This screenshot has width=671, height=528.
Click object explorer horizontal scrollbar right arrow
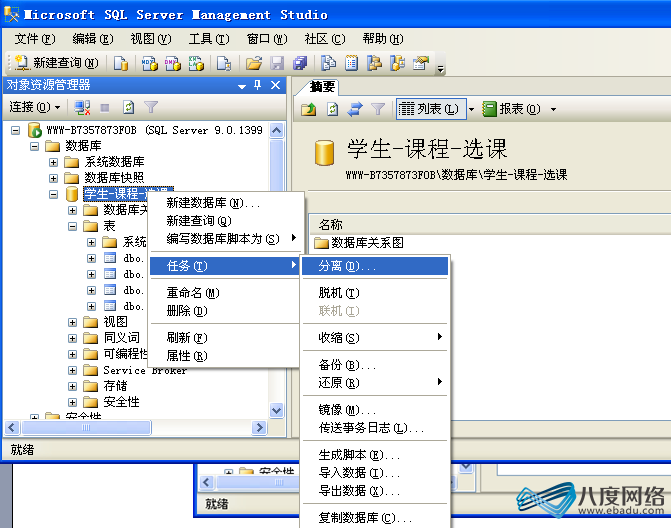pos(259,427)
